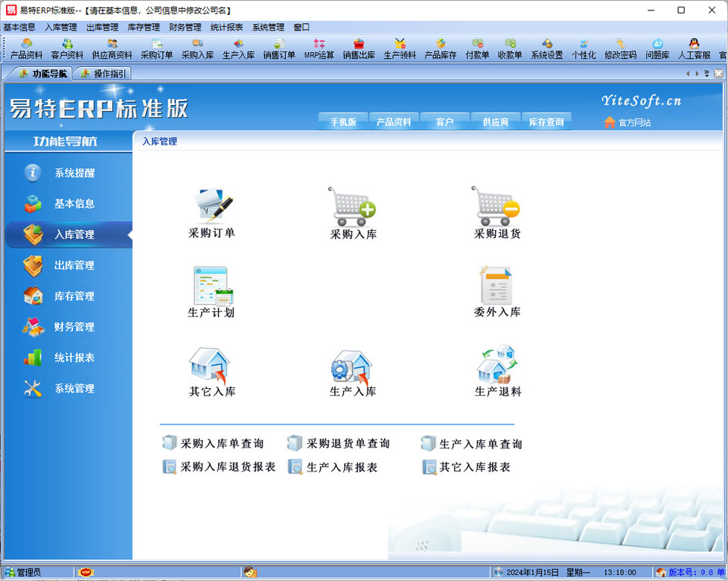This screenshot has width=728, height=581.
Task: Open 采购退货 cart icon
Action: tap(496, 207)
